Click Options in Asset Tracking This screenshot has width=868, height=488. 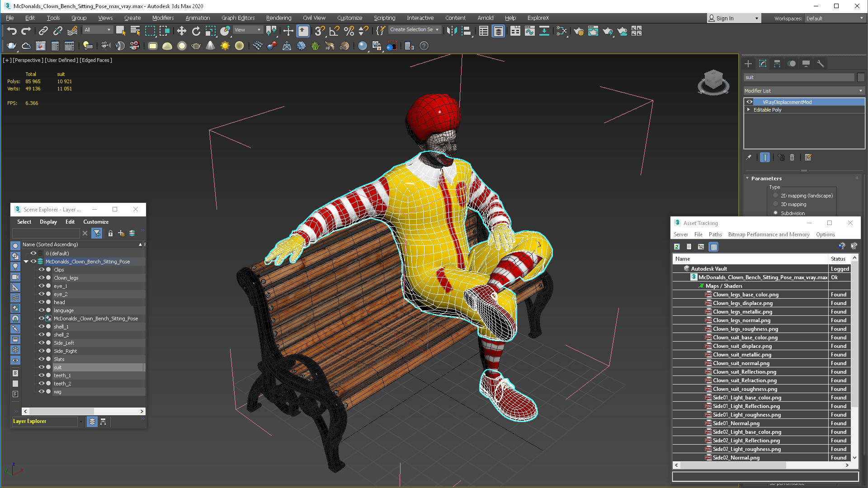point(825,235)
